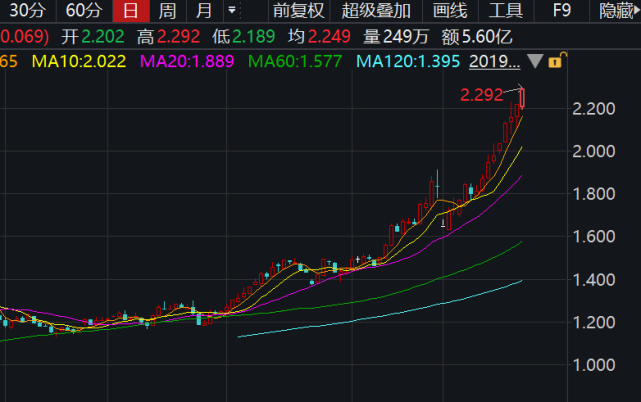Click the 均 2.249 average price value
The height and width of the screenshot is (402, 641).
pos(319,37)
